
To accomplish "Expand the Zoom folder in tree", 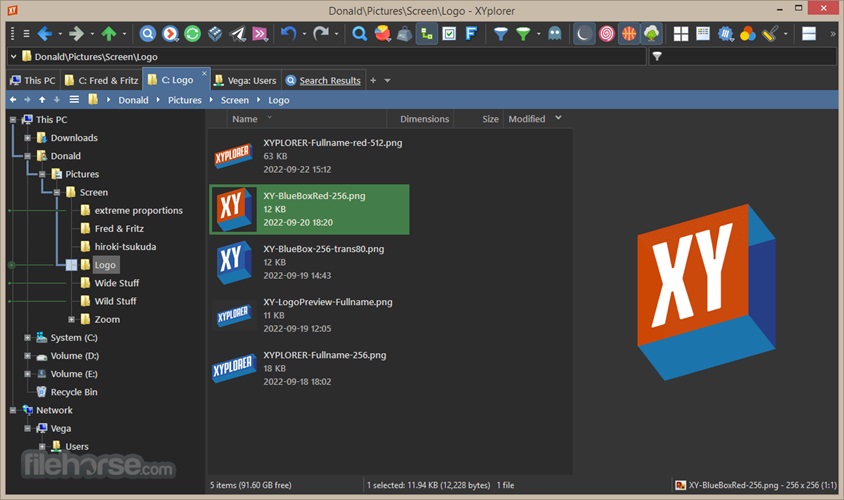I will (x=70, y=319).
